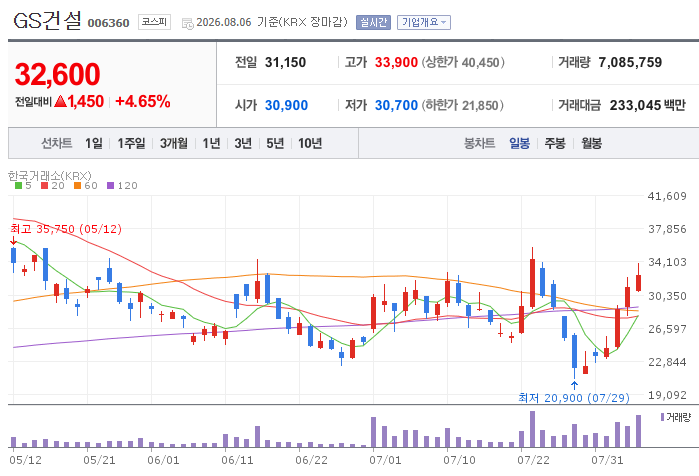Click the 최저 20,900 (07/29) marker
The image size is (699, 476).
pyautogui.click(x=574, y=398)
